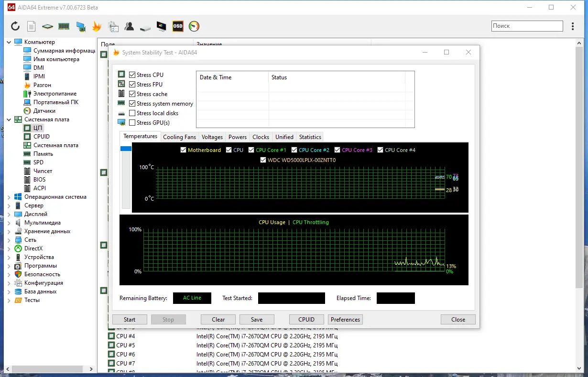Screen dimensions: 588x377
Task: Select Датчики in the tree
Action: [x=44, y=111]
